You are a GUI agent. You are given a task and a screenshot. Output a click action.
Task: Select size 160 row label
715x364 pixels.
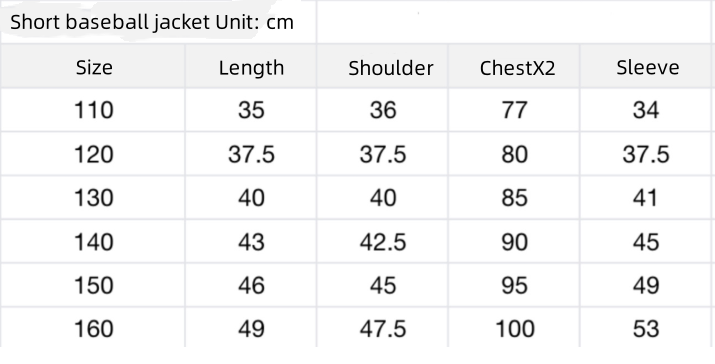point(93,328)
